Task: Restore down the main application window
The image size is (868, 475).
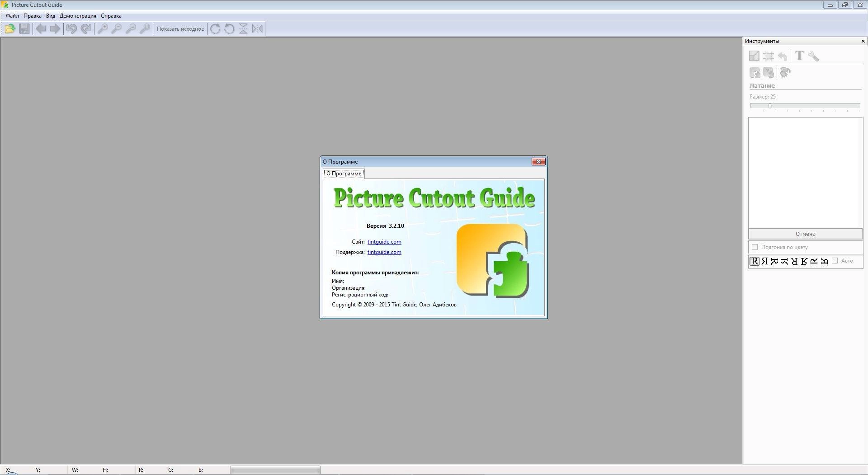Action: click(844, 5)
